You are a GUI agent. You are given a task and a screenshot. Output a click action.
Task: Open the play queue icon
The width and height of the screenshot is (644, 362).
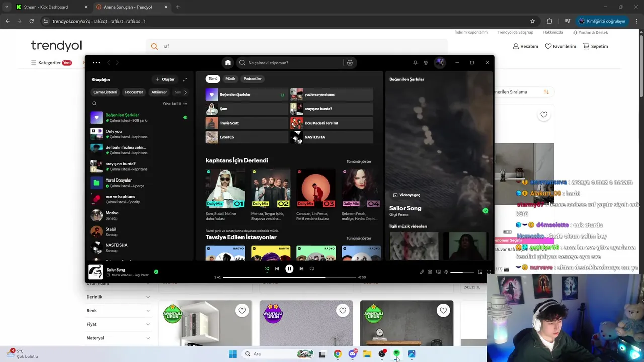(430, 272)
